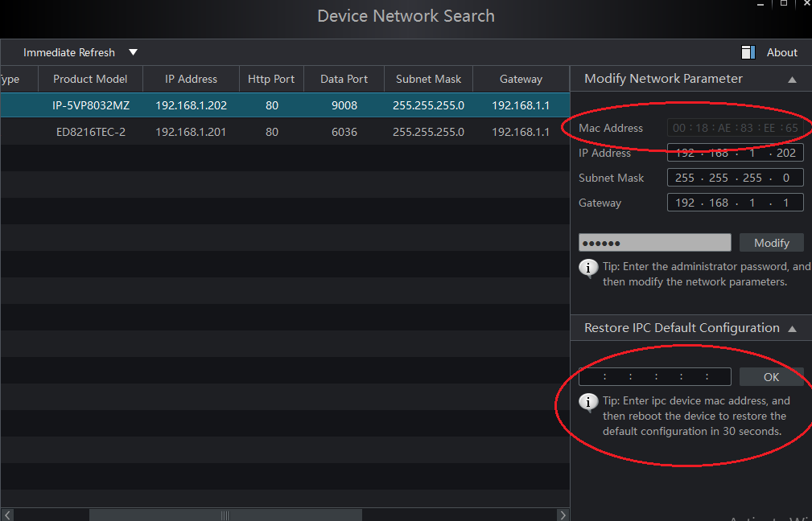Click subnet mask cell of ED8216TEC-2 row
This screenshot has height=521, width=812.
tap(428, 132)
